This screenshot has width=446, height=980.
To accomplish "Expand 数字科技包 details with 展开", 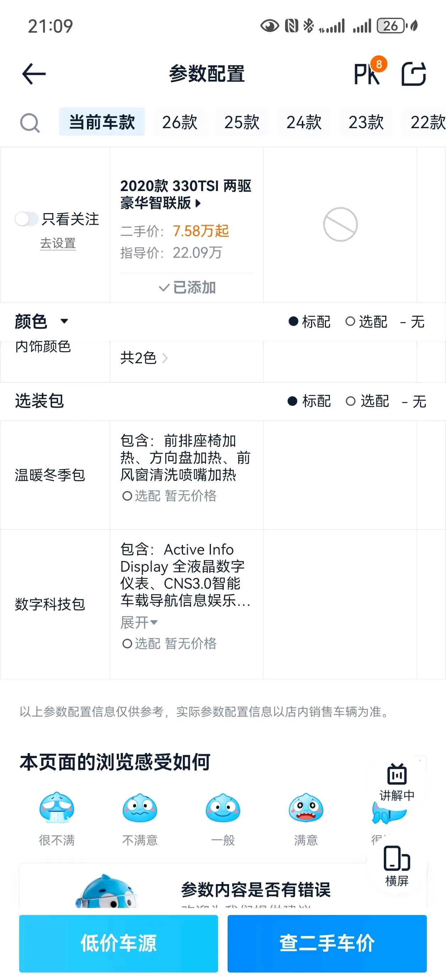I will coord(138,622).
